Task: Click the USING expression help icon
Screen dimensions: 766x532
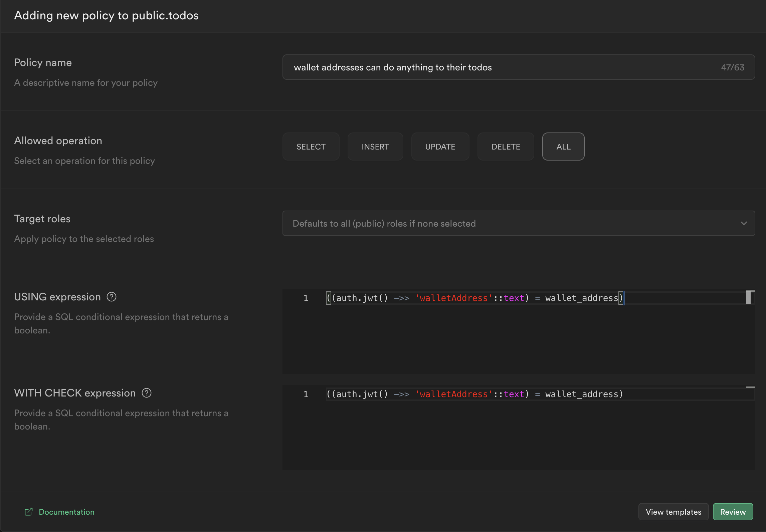Action: point(112,297)
